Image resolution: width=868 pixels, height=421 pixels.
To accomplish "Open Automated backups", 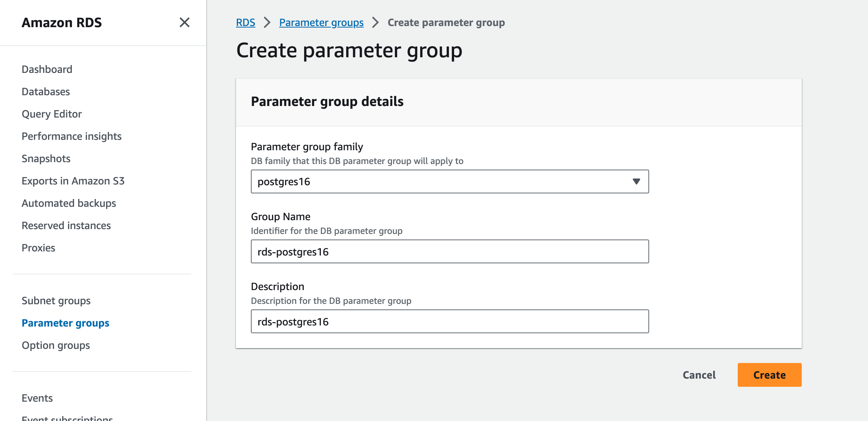I will click(x=69, y=203).
